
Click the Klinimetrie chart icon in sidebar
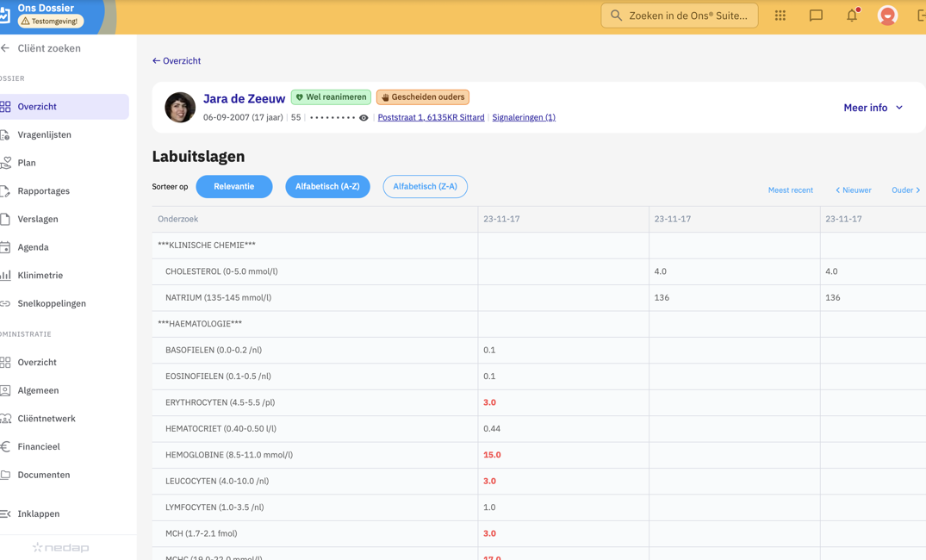pyautogui.click(x=6, y=276)
